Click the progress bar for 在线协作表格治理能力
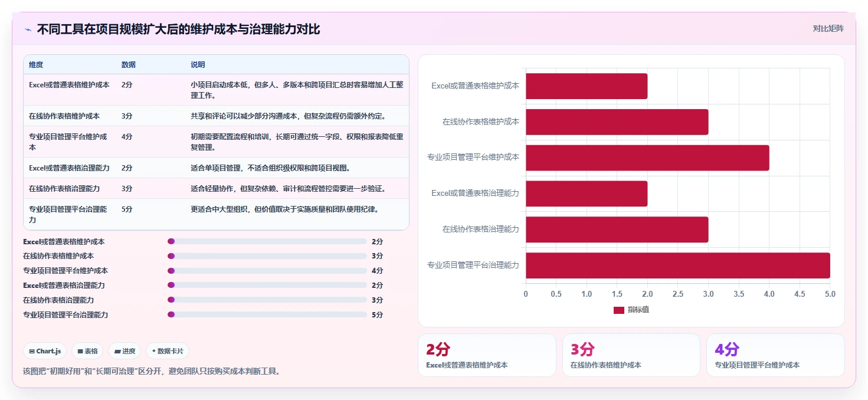The width and height of the screenshot is (868, 400). (x=267, y=300)
